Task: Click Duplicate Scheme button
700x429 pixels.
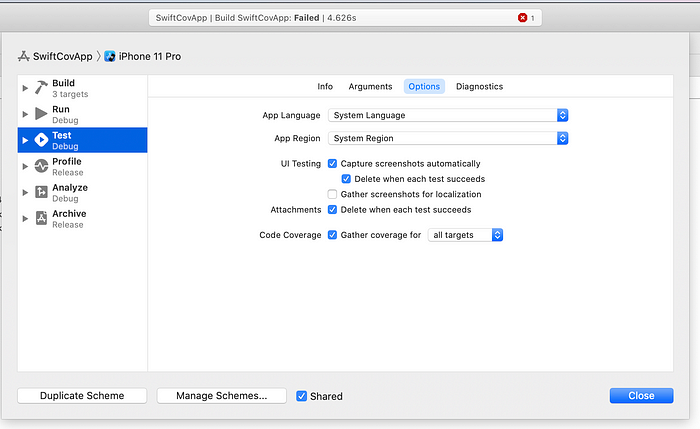Action: (82, 396)
